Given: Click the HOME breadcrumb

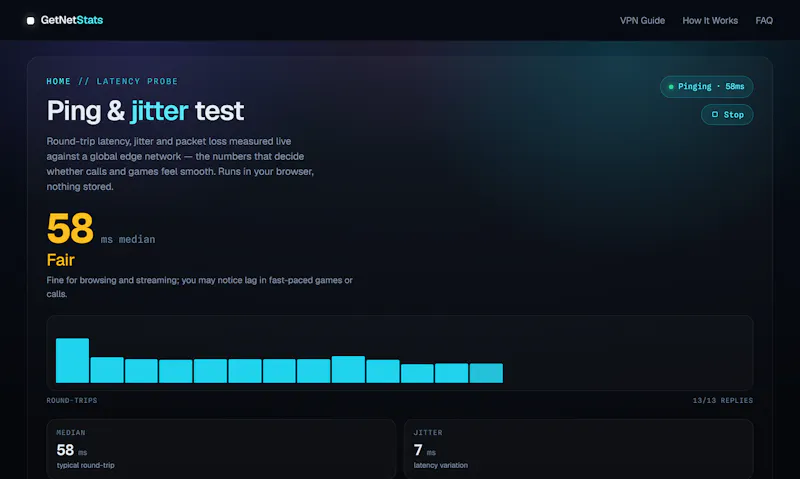Looking at the screenshot, I should (x=59, y=81).
